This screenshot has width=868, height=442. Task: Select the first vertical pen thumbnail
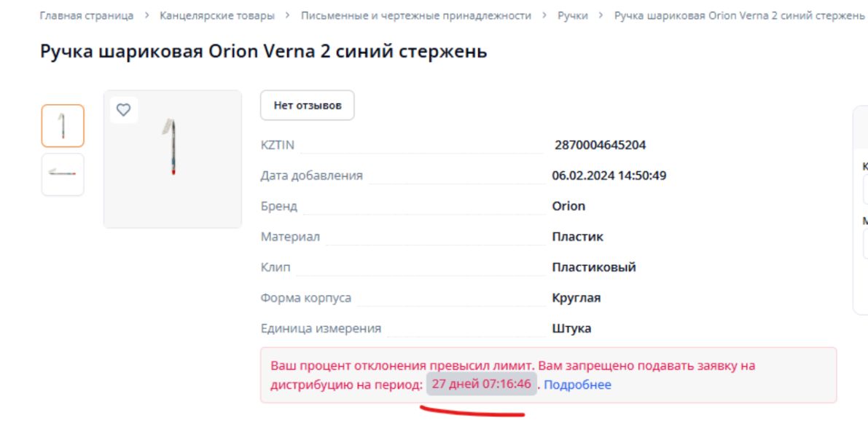click(63, 125)
